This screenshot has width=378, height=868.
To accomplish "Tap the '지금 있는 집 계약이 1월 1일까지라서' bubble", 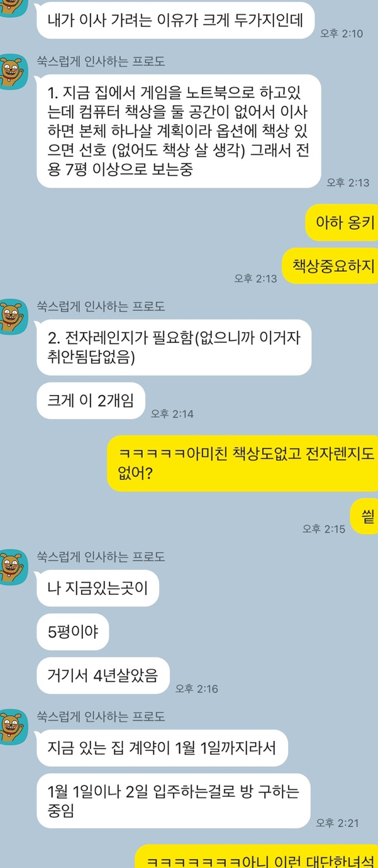I will click(162, 748).
